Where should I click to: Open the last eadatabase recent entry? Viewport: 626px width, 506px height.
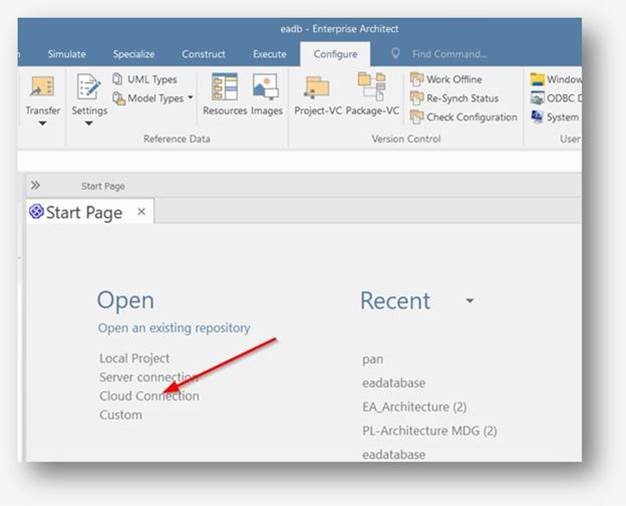click(x=394, y=454)
